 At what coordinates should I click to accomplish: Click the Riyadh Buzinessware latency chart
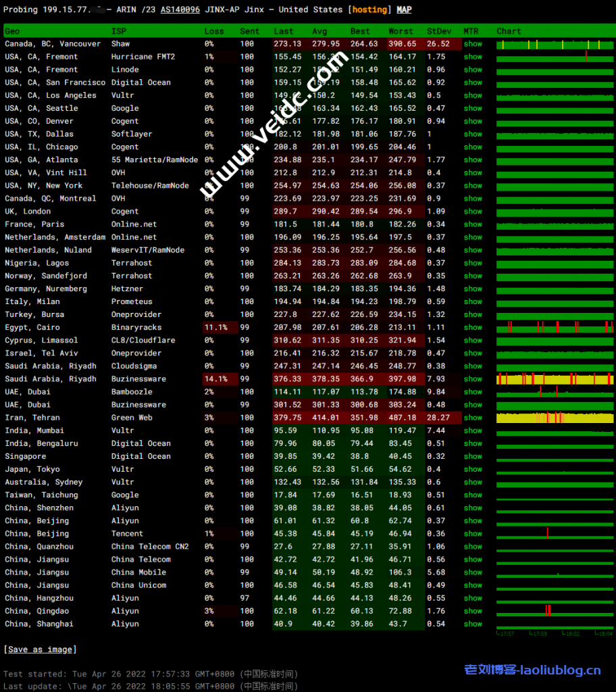click(555, 379)
